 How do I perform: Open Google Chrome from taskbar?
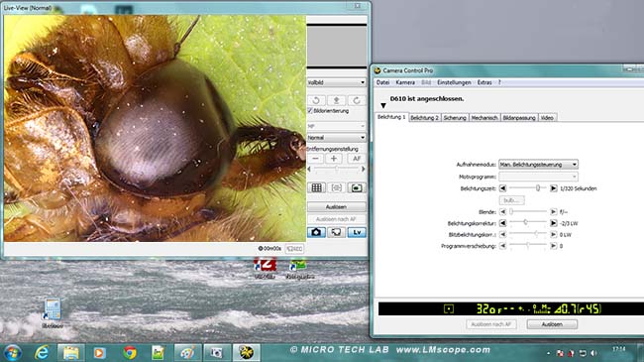(130, 353)
